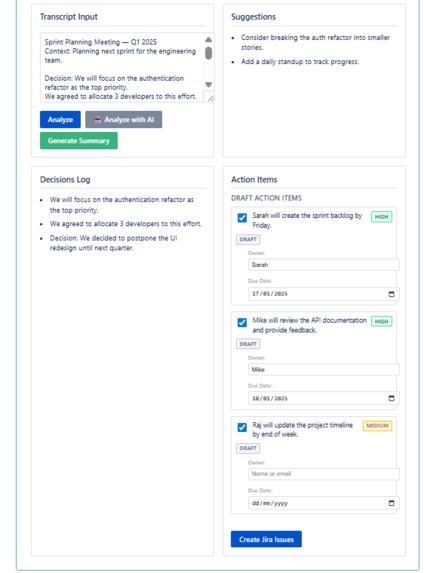
Task: Click the Action Items heading
Action: pos(254,180)
